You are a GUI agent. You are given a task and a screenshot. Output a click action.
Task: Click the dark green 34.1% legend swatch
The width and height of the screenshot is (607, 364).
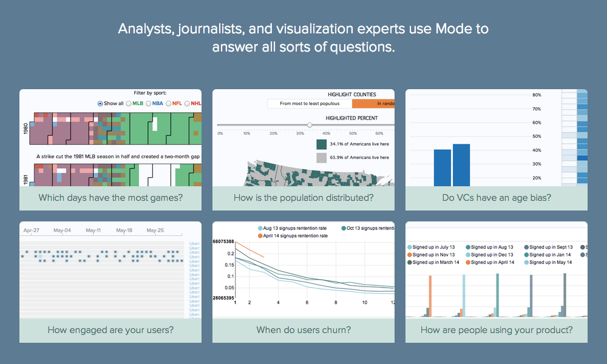pyautogui.click(x=322, y=144)
